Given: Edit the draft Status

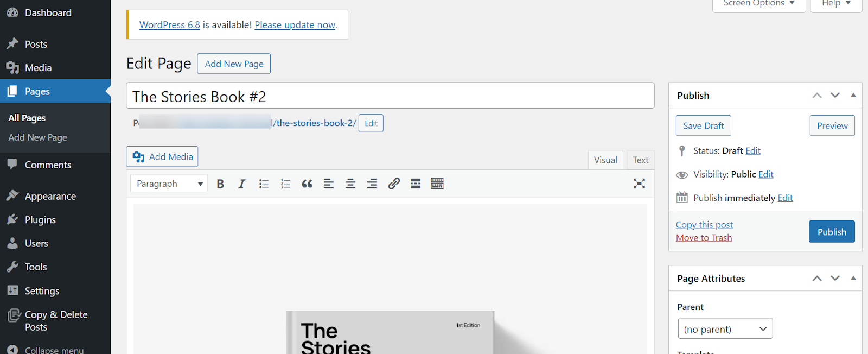Looking at the screenshot, I should pos(753,150).
